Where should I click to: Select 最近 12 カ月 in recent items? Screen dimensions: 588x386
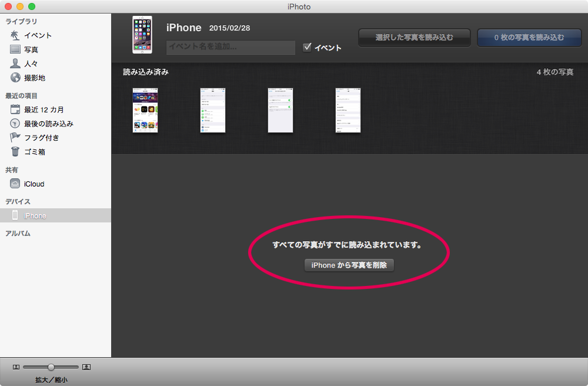tap(44, 109)
